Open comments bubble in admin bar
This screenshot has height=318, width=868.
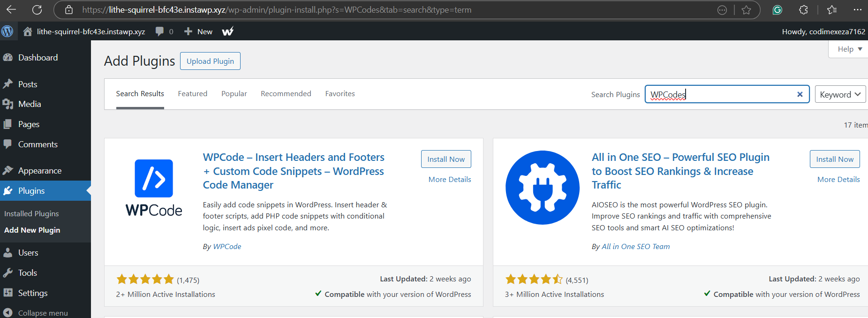pyautogui.click(x=159, y=31)
